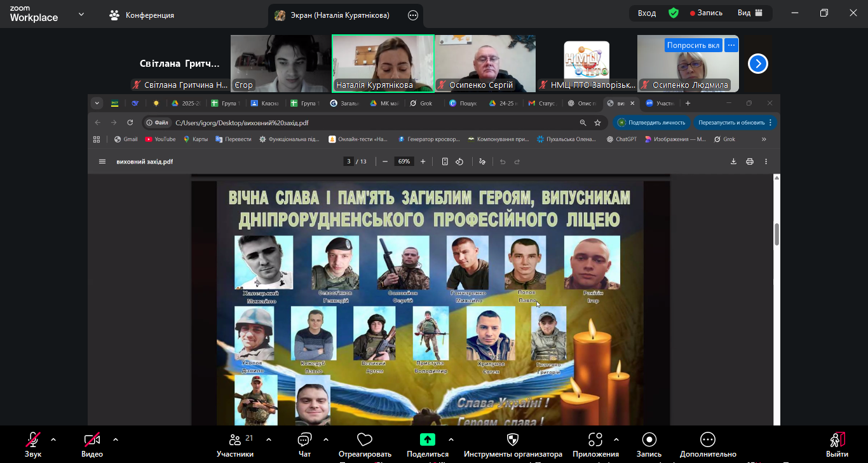Reload the page in the shared browser
This screenshot has height=463, width=868.
(130, 123)
